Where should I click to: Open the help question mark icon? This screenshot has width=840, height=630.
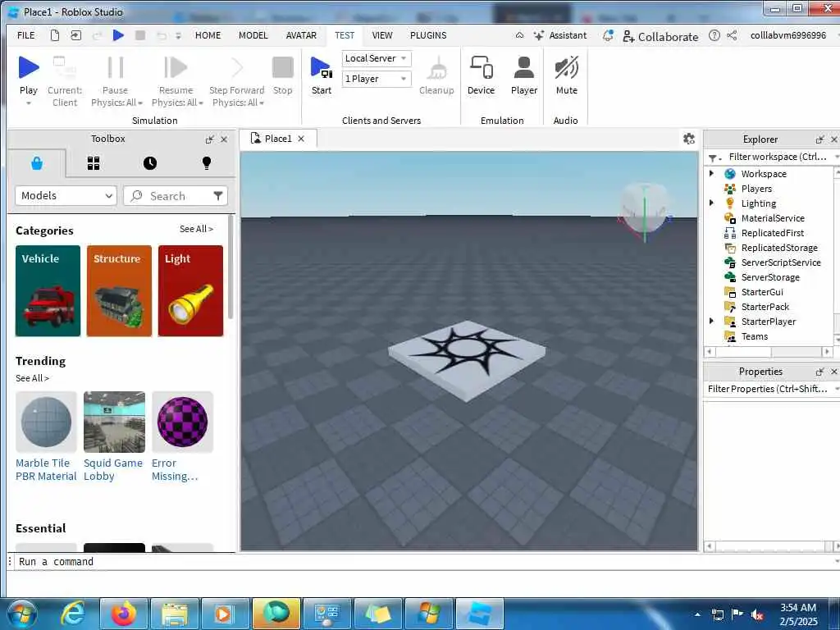tap(714, 35)
